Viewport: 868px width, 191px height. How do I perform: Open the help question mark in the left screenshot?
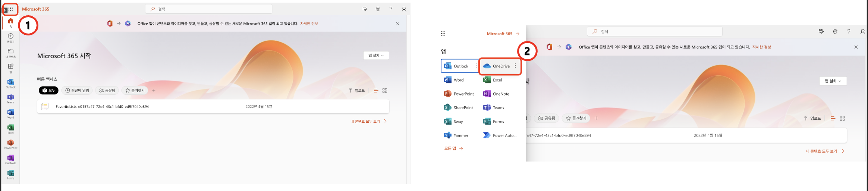391,9
